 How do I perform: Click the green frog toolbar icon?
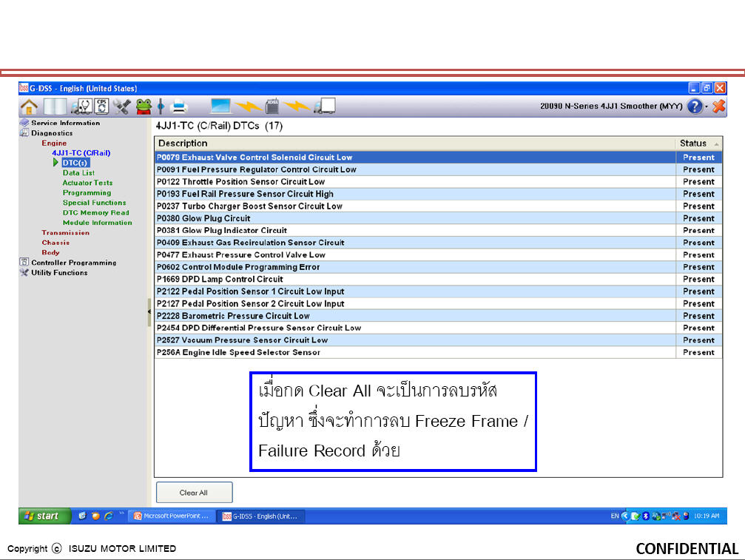point(144,107)
